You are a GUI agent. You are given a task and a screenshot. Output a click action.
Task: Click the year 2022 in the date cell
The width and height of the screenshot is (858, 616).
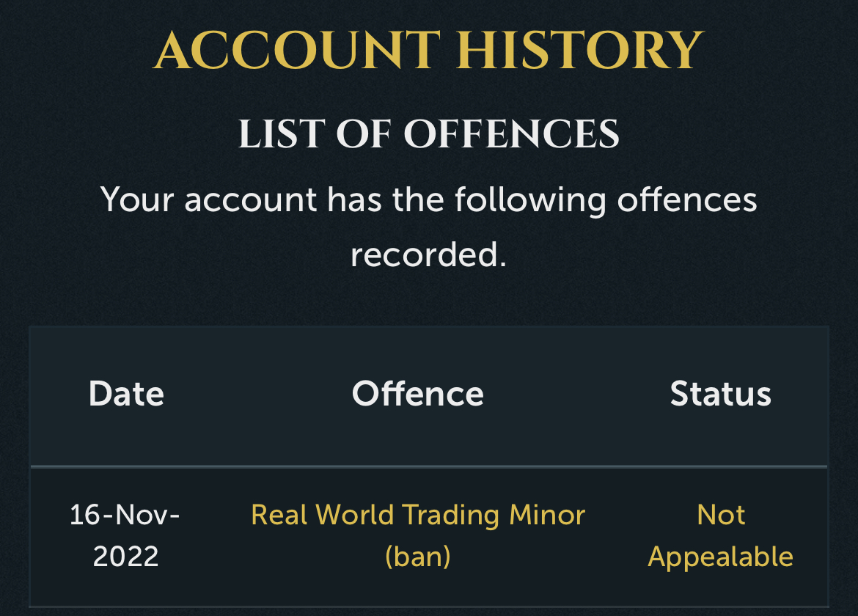(126, 557)
